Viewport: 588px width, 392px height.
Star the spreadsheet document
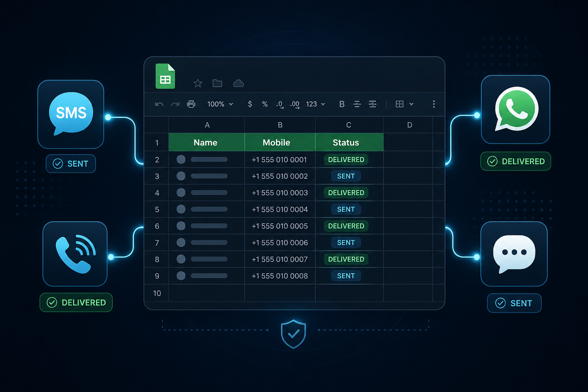point(198,83)
